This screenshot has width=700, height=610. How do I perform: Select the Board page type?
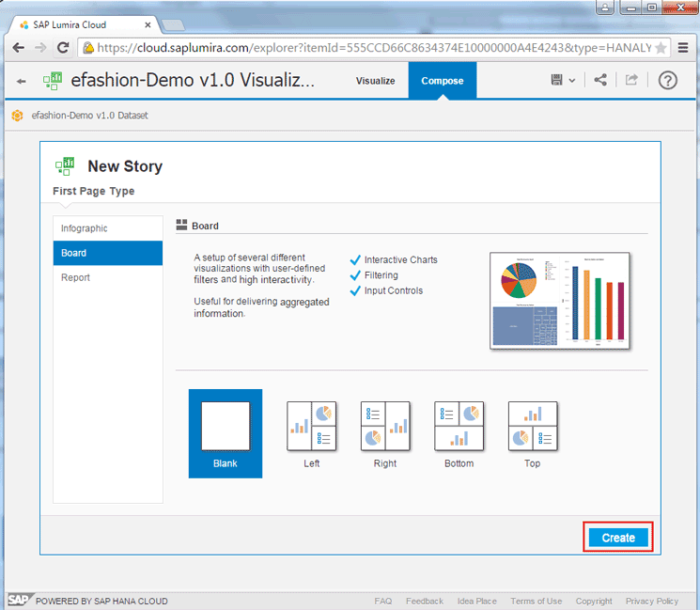click(108, 253)
